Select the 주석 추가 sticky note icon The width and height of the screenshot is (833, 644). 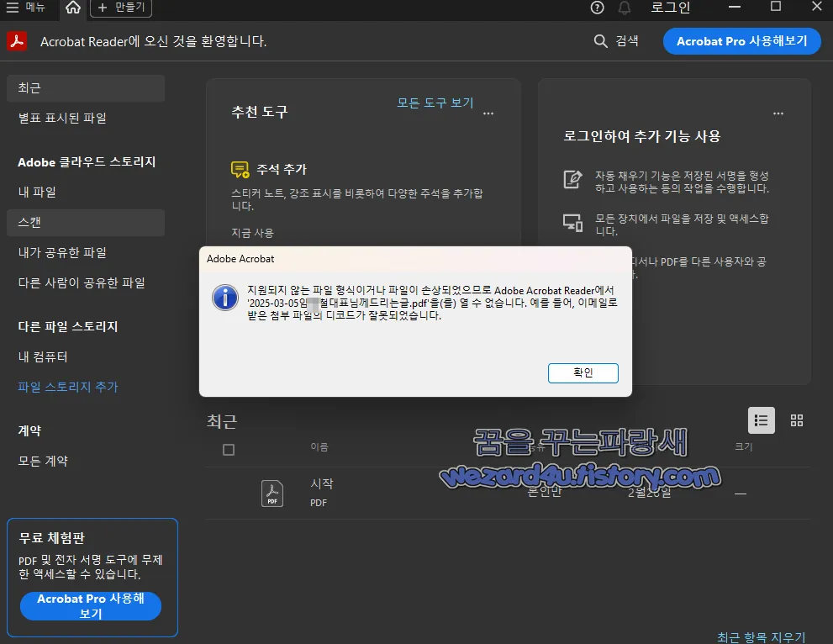click(x=241, y=168)
